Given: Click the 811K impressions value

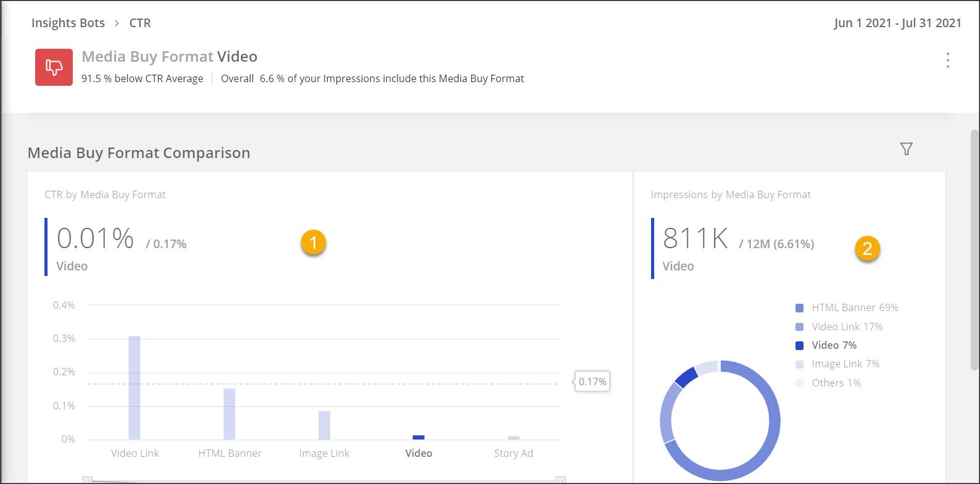Looking at the screenshot, I should (x=696, y=238).
